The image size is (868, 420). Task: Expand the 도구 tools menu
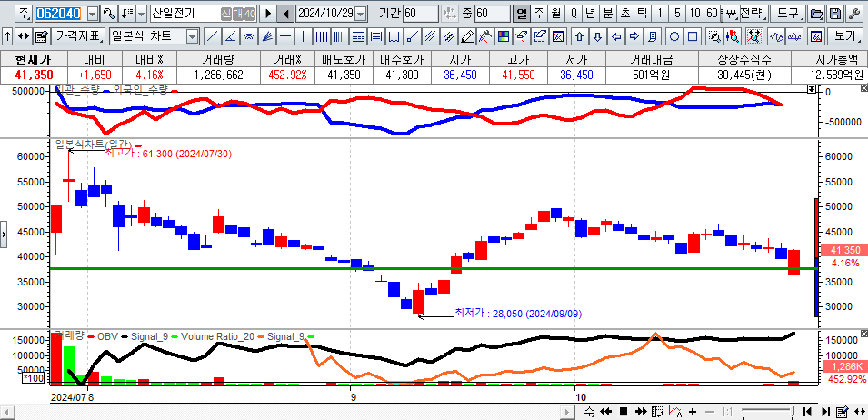pos(788,14)
